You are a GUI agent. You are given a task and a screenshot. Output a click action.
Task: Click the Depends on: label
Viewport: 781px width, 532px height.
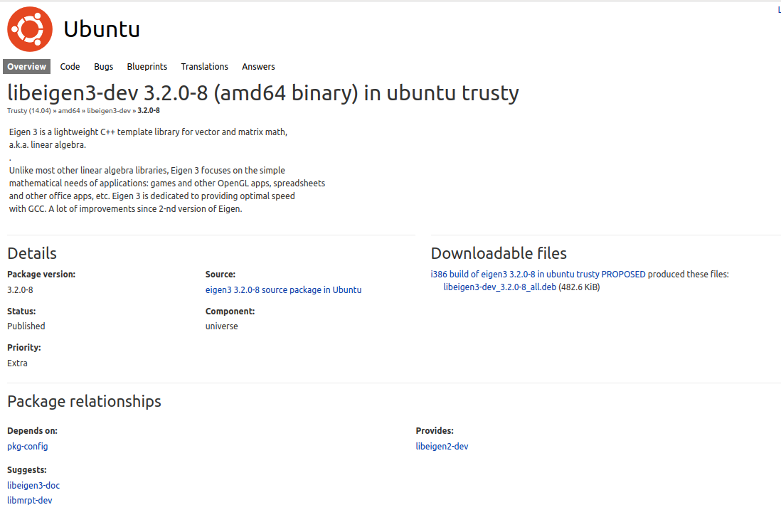(x=32, y=431)
